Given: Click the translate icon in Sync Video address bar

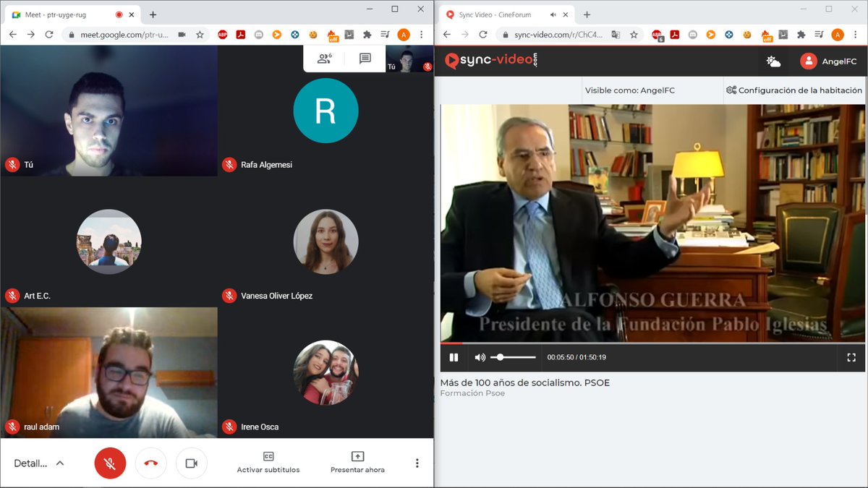Looking at the screenshot, I should point(616,35).
